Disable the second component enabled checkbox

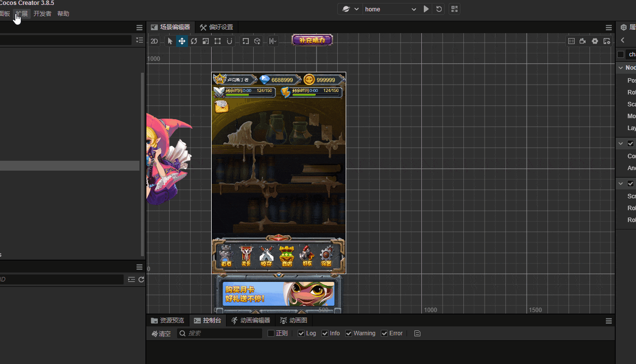[631, 143]
